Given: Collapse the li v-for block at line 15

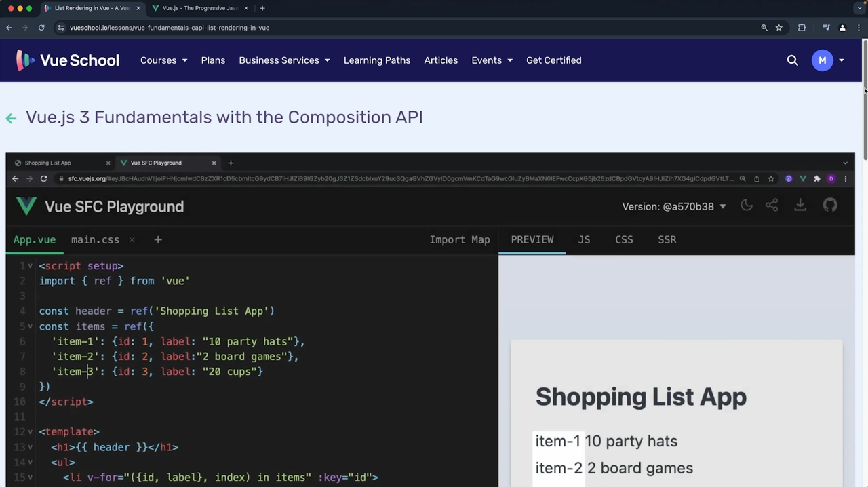Looking at the screenshot, I should [x=31, y=478].
